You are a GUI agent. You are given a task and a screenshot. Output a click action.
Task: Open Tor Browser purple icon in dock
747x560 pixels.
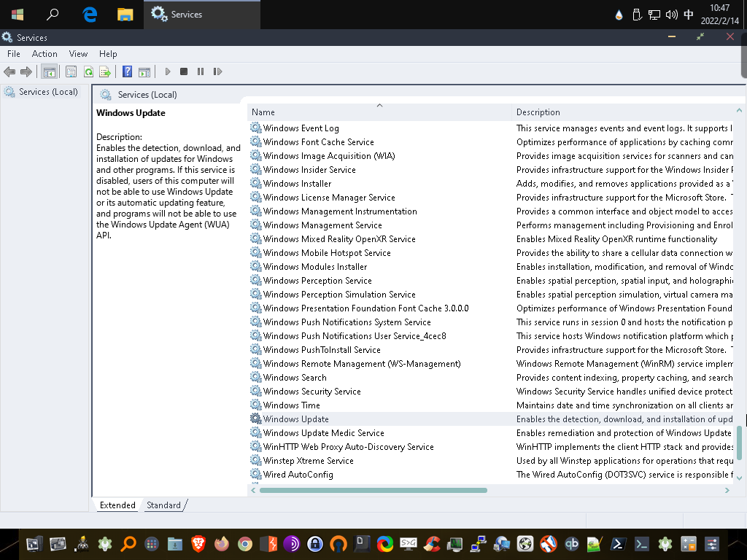(x=292, y=543)
